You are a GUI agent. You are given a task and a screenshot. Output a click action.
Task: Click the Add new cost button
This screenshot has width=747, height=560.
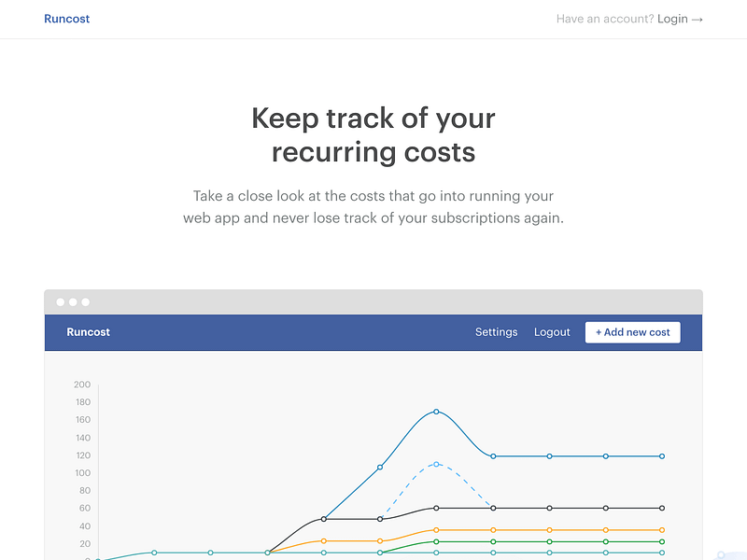click(633, 332)
